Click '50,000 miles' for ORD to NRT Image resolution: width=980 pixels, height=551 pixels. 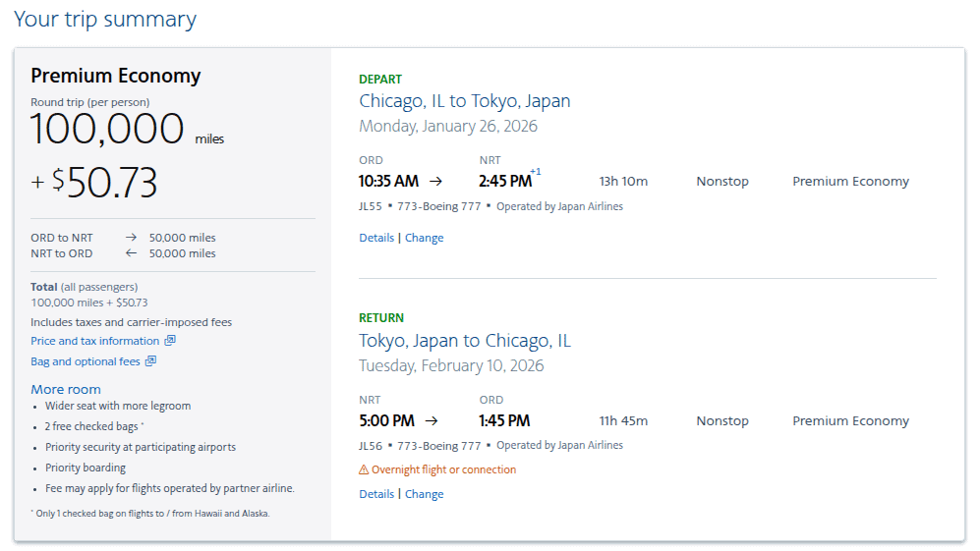pyautogui.click(x=182, y=238)
